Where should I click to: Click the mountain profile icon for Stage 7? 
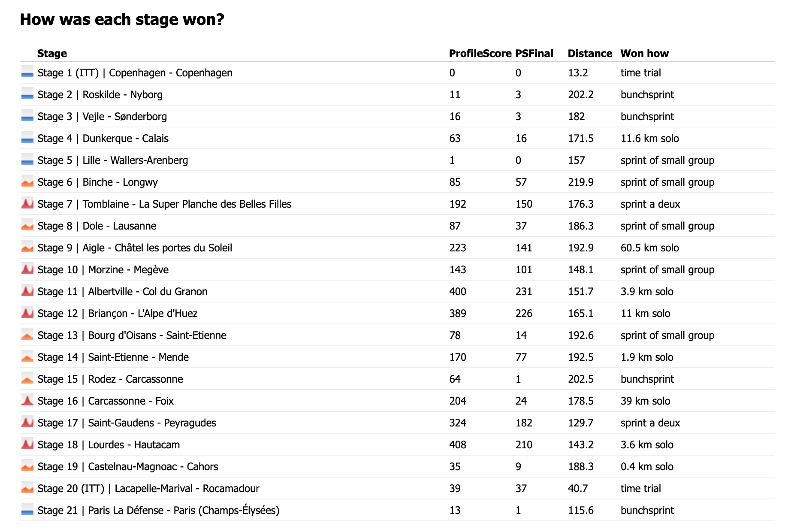(x=27, y=204)
